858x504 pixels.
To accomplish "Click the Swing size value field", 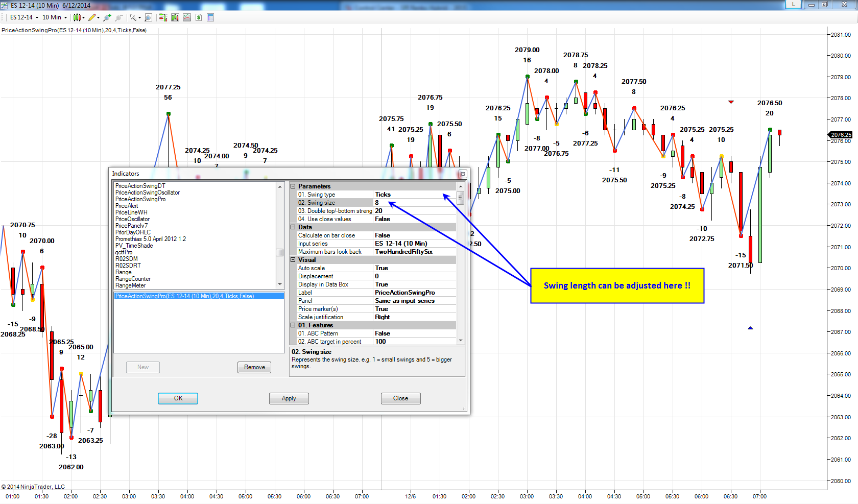I will click(x=415, y=203).
